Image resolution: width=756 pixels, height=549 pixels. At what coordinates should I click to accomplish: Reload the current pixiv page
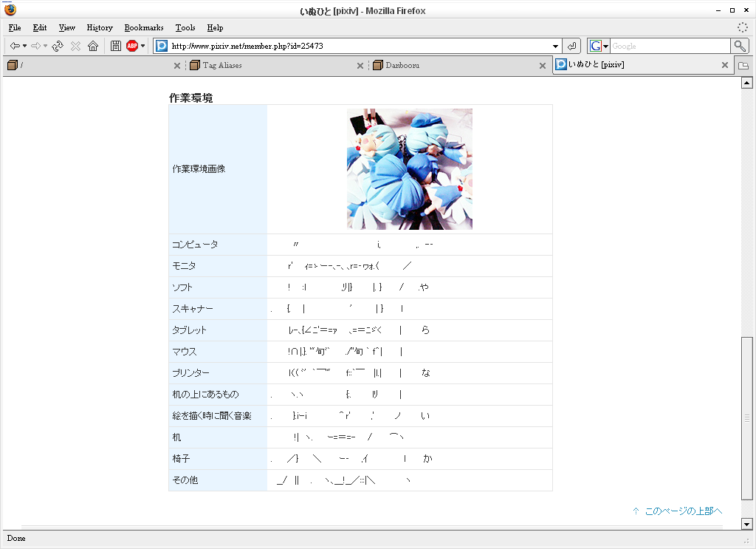[57, 45]
